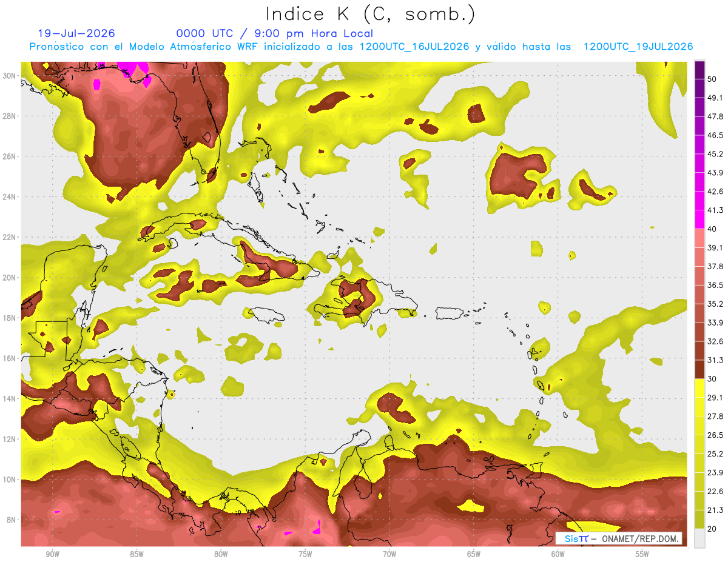Click the latitude label "24N"
The image size is (728, 562).
click(10, 196)
